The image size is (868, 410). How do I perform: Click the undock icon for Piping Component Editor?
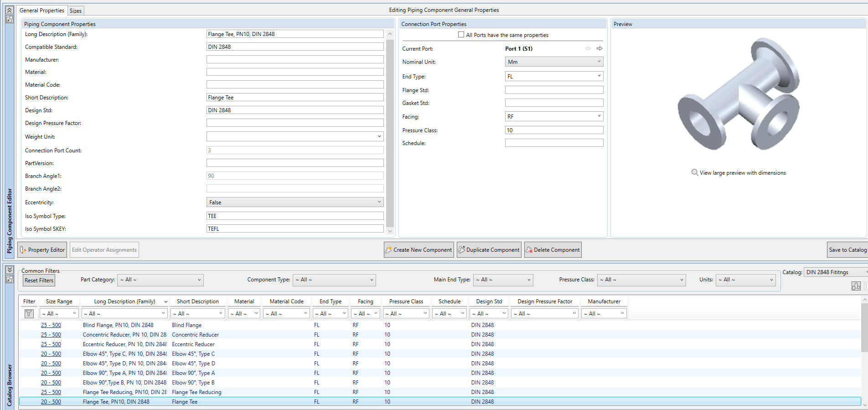(x=9, y=19)
